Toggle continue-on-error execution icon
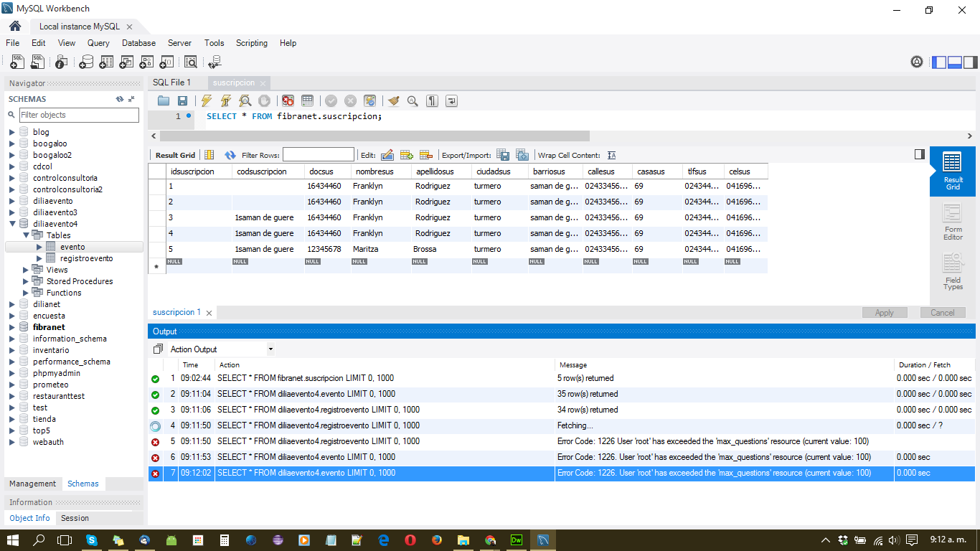 (288, 101)
